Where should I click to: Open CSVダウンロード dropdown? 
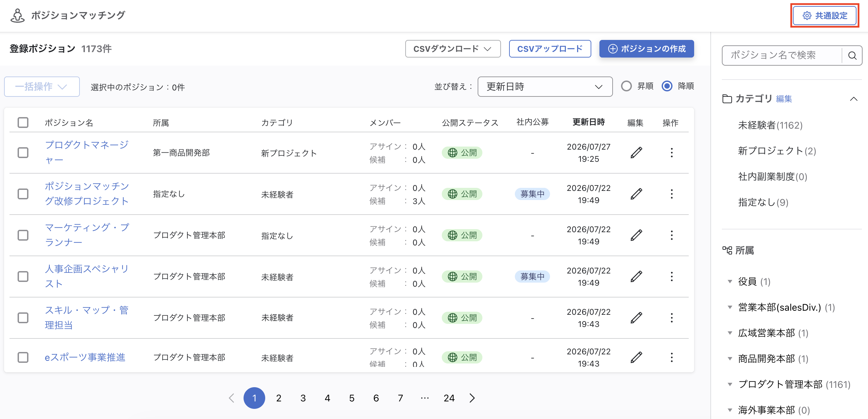pos(453,49)
